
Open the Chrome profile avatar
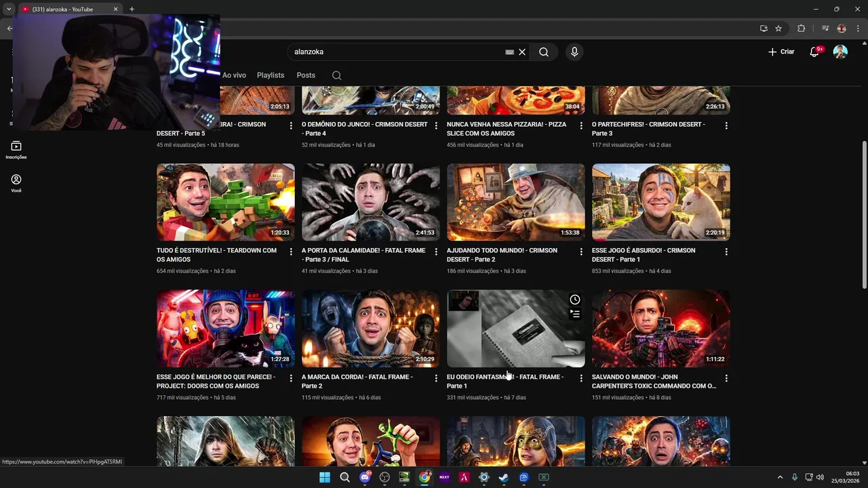tap(842, 28)
